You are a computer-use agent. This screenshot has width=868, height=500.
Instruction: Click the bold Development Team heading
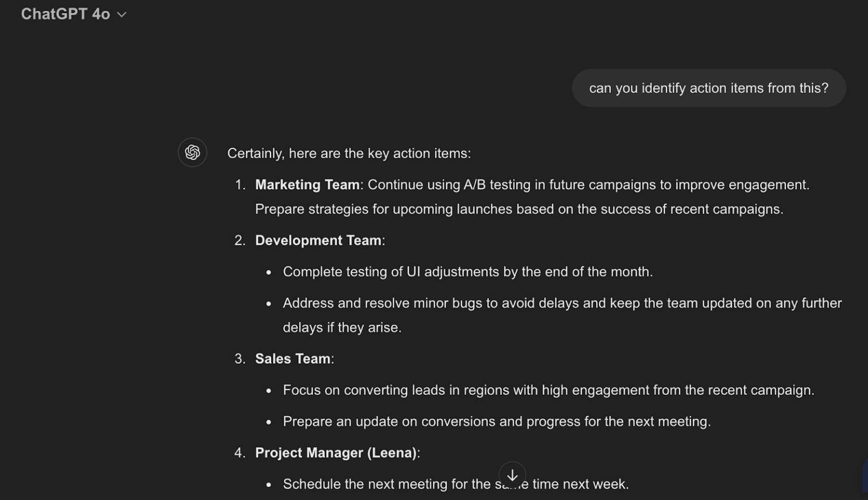tap(318, 240)
